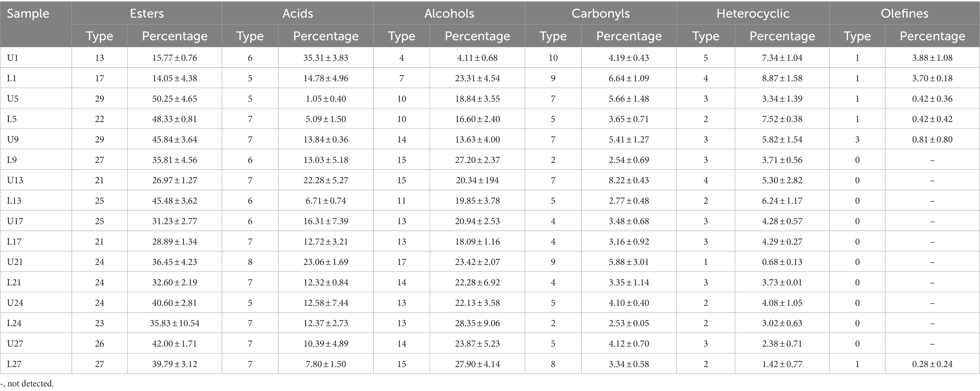Screen dimensions: 980x391
Task: Select carbonyls value 8.22 ± 0.43 cell
Action: 629,180
